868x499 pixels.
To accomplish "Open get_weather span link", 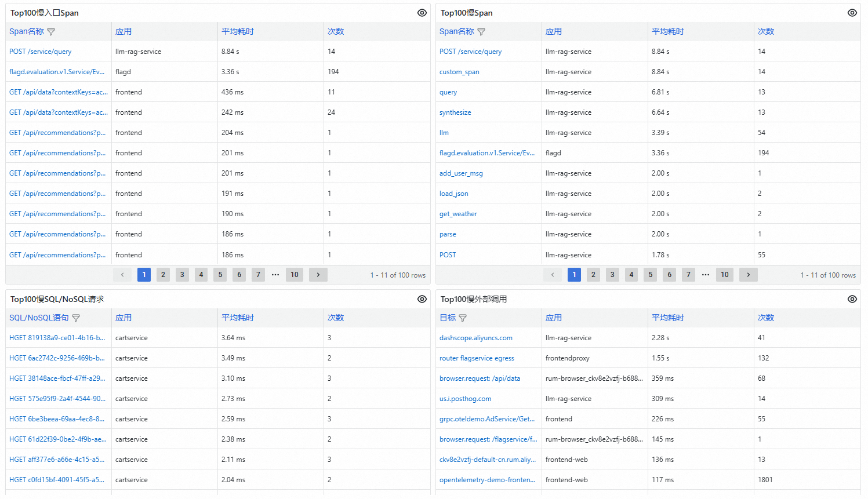I will click(x=458, y=214).
